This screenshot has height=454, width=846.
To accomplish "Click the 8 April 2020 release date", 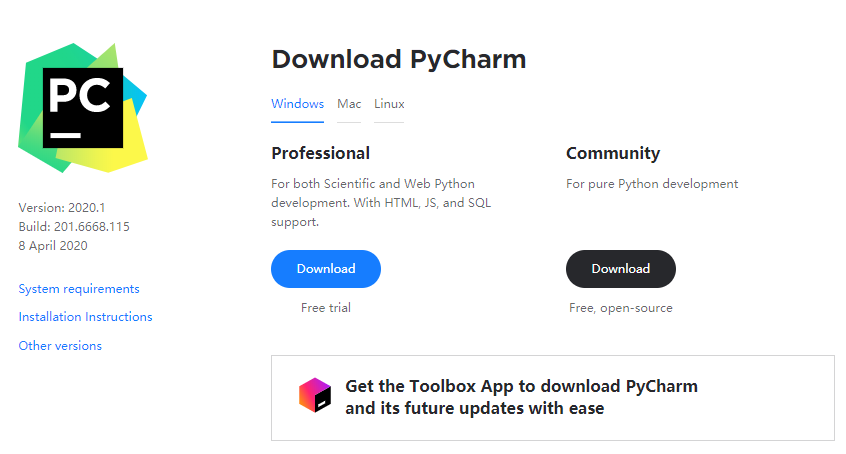I will click(x=53, y=246).
